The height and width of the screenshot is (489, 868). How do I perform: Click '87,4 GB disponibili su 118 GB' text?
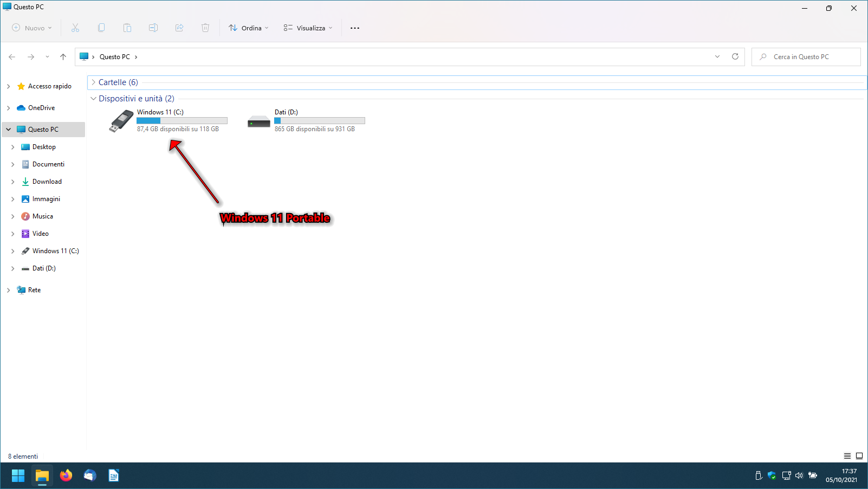click(178, 129)
